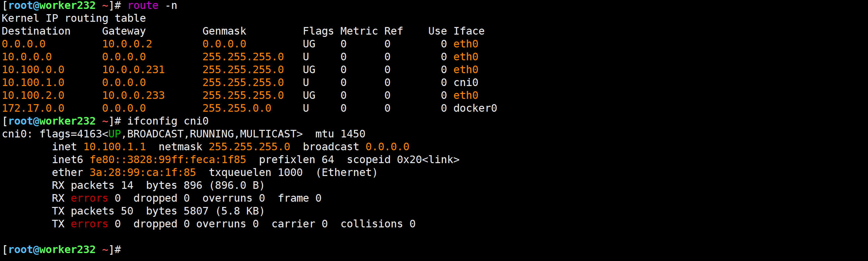Click gateway value '10.0.0.2'
This screenshot has height=261, width=868.
pyautogui.click(x=127, y=44)
